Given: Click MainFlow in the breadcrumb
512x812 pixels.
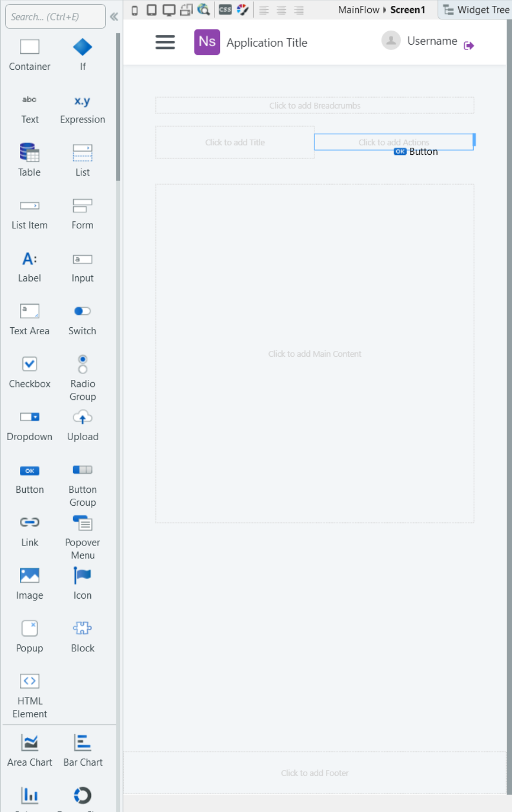Looking at the screenshot, I should (x=359, y=10).
